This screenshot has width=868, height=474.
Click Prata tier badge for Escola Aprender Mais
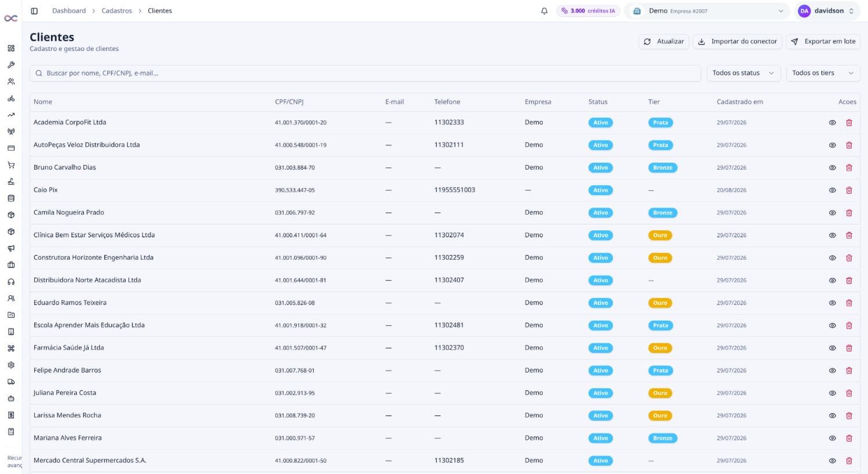[660, 325]
